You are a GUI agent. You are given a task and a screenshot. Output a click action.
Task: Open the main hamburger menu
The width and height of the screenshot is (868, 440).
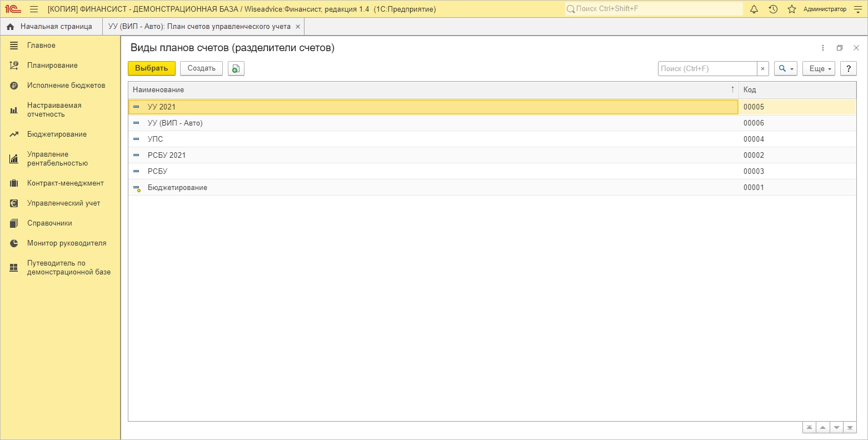(34, 9)
